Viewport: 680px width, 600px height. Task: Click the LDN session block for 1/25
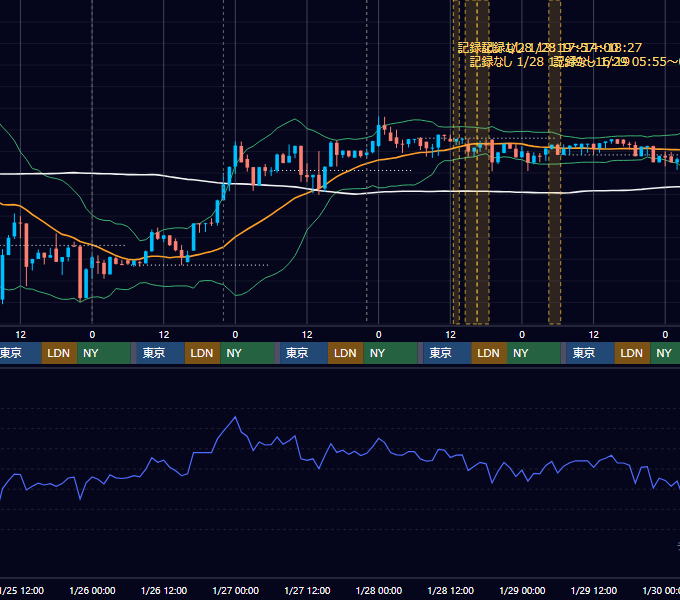[59, 353]
